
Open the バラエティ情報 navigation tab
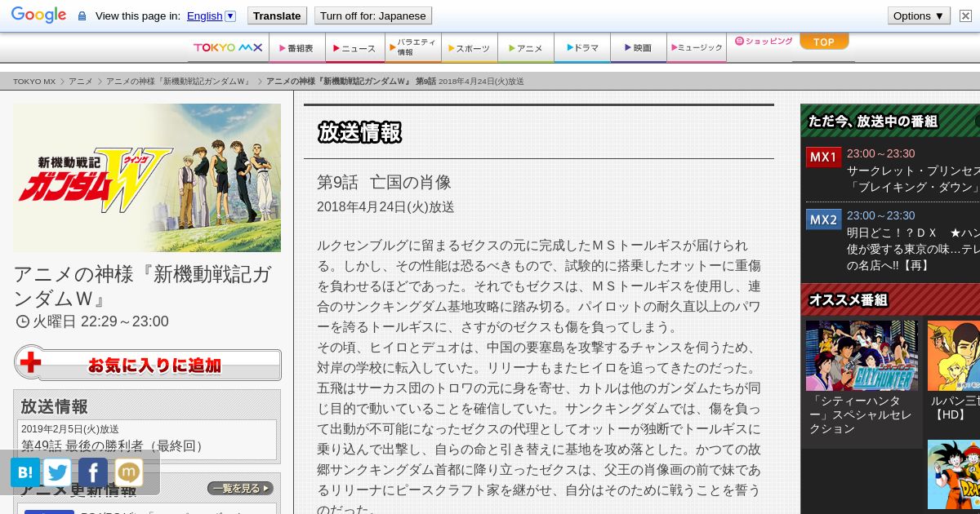click(x=412, y=47)
